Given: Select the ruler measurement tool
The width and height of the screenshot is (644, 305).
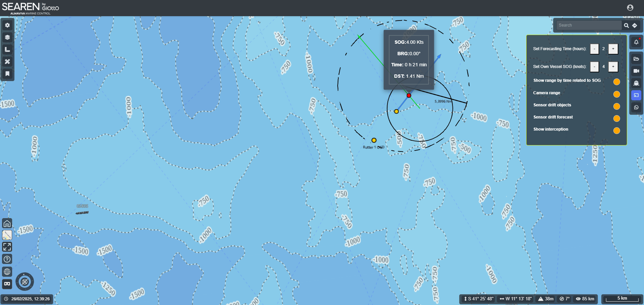Looking at the screenshot, I should [7, 49].
